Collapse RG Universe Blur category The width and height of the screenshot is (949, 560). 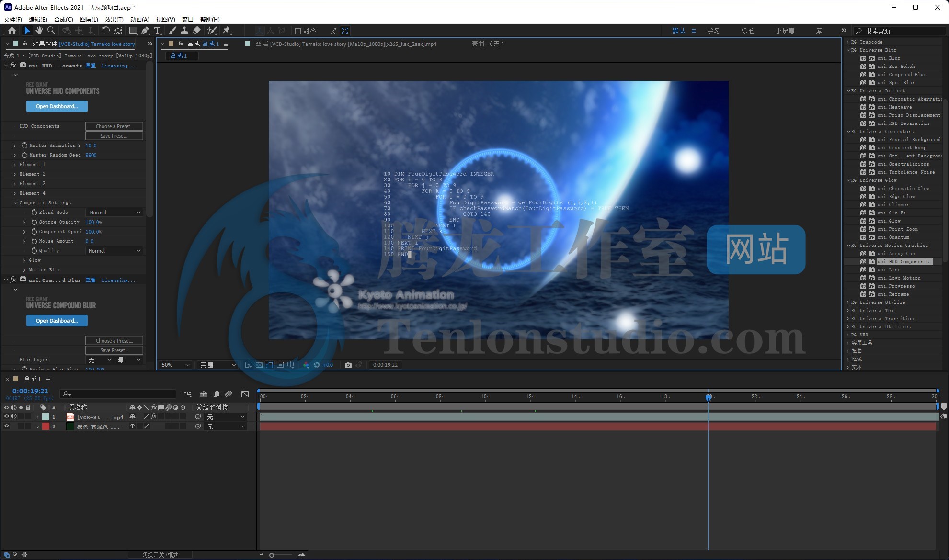848,50
